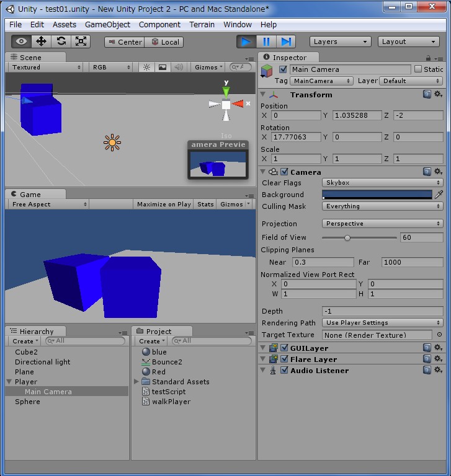Open Project Create button
Screen dimensions: 451x476
[151, 341]
